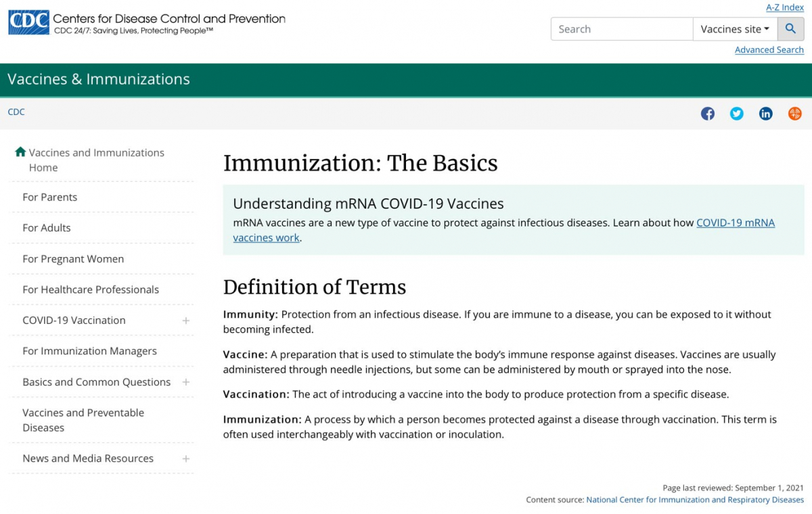Expand the COVID-19 Vaccination menu

click(x=186, y=321)
